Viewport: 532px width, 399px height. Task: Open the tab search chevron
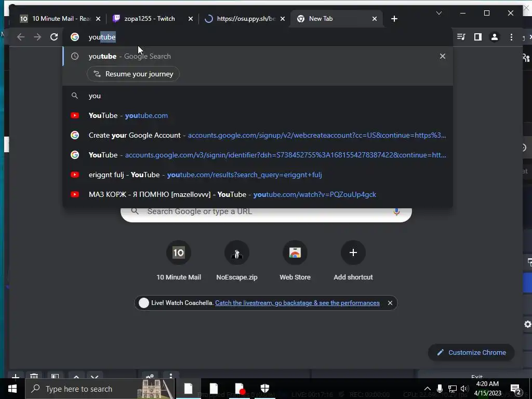pos(438,13)
